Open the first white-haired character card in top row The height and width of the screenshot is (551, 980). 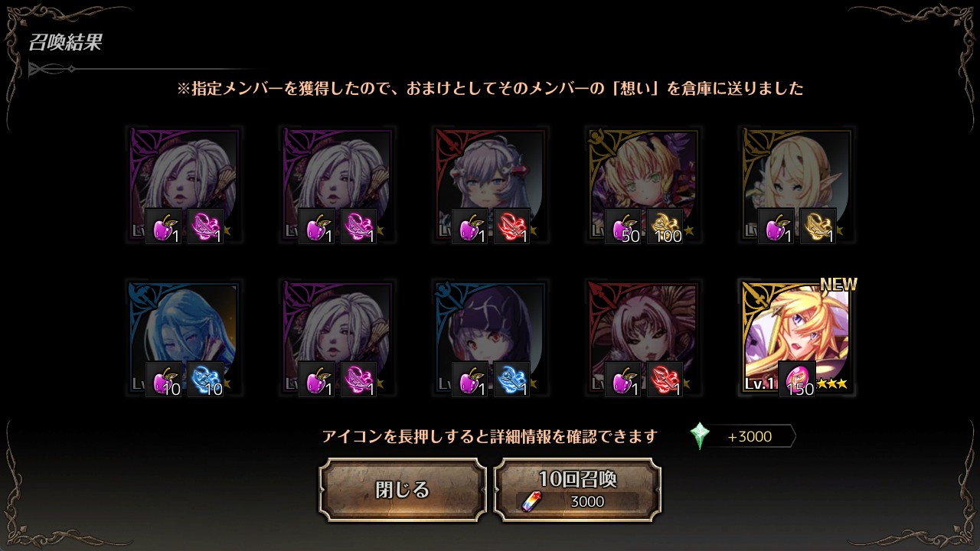185,185
